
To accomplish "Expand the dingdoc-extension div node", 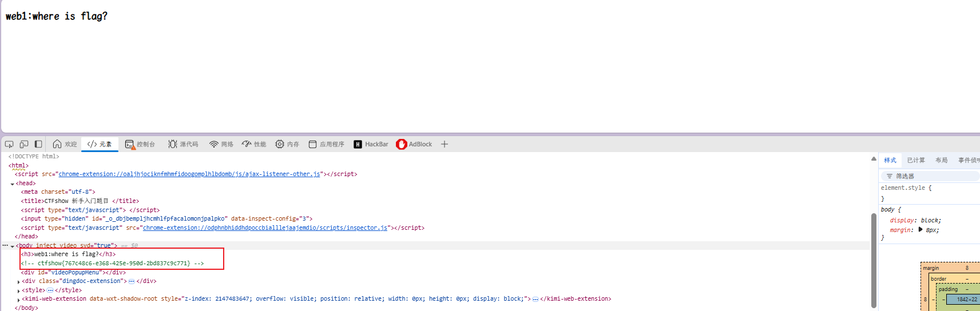I will pos(19,282).
